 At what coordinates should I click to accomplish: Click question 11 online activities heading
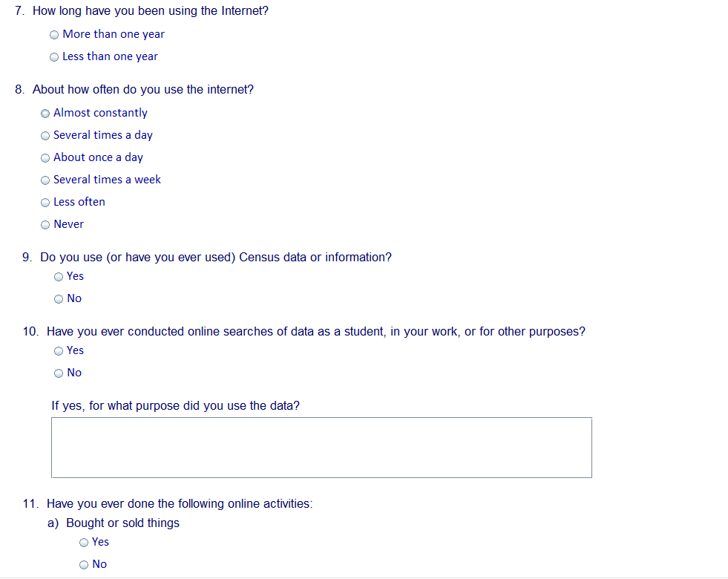[180, 504]
